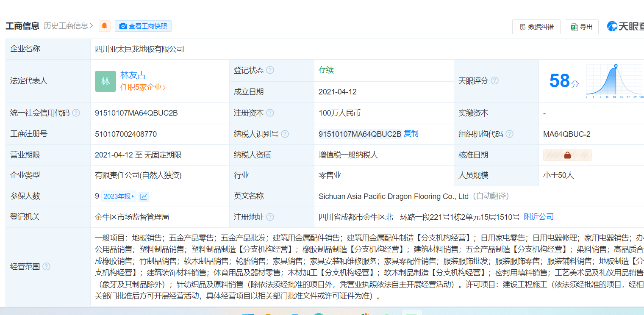Click 金牛区市场监督管理局 registration authority
This screenshot has height=315, width=644.
click(x=132, y=217)
